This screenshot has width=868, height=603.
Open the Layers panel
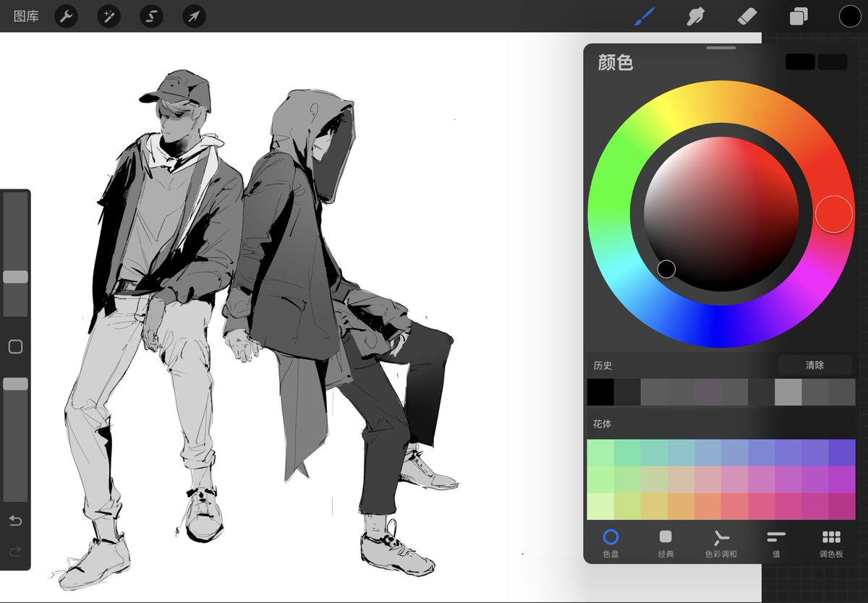[x=799, y=16]
